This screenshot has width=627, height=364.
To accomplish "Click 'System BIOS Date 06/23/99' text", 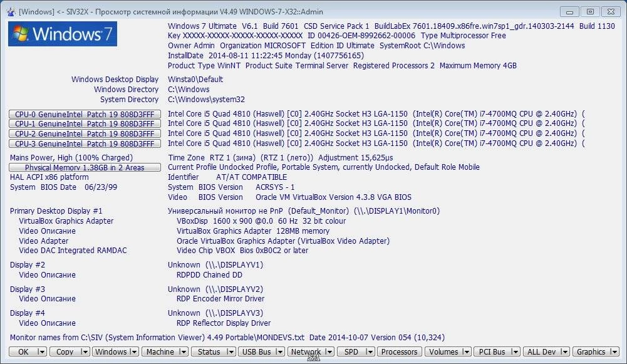I will coord(63,187).
